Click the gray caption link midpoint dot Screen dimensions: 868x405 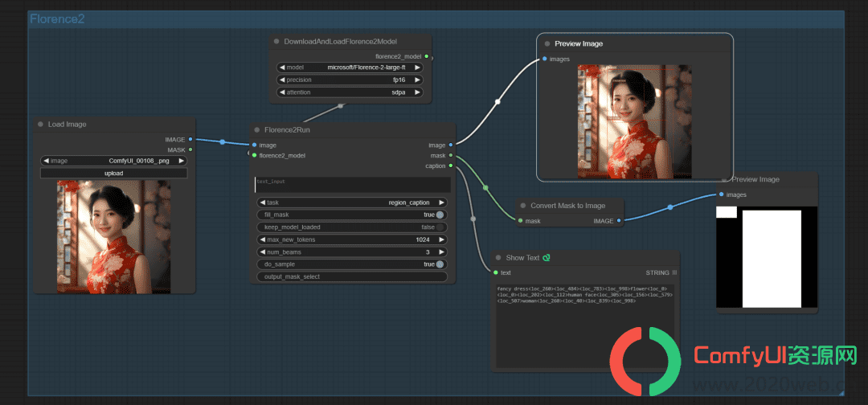click(x=473, y=219)
